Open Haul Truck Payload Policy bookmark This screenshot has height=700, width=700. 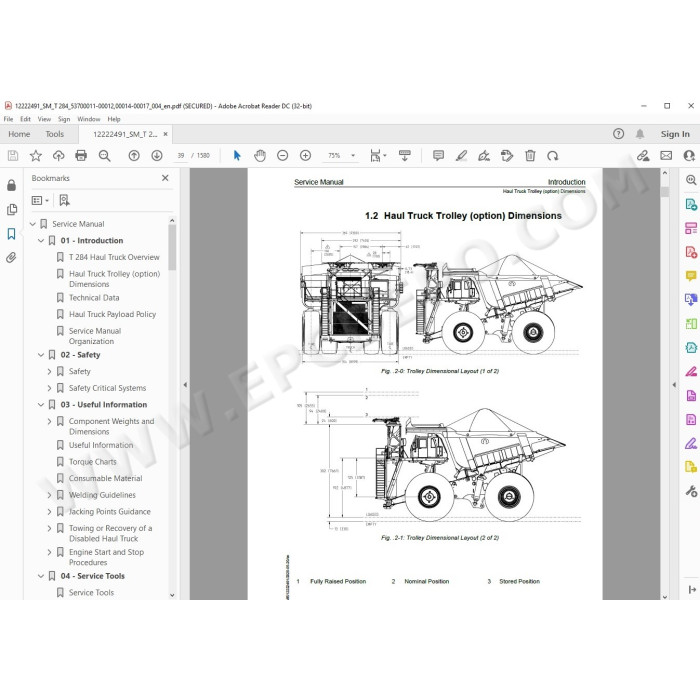[x=112, y=314]
